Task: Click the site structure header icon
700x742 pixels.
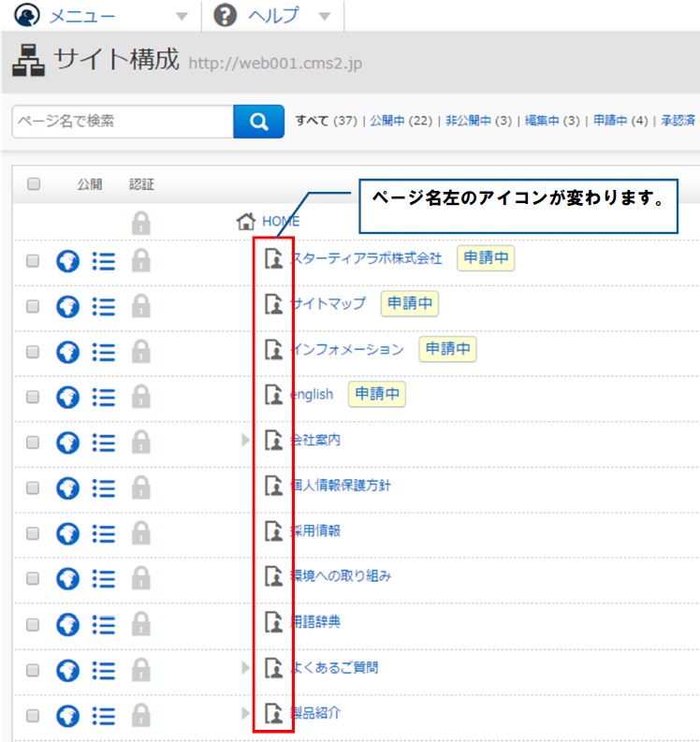Action: tap(28, 60)
